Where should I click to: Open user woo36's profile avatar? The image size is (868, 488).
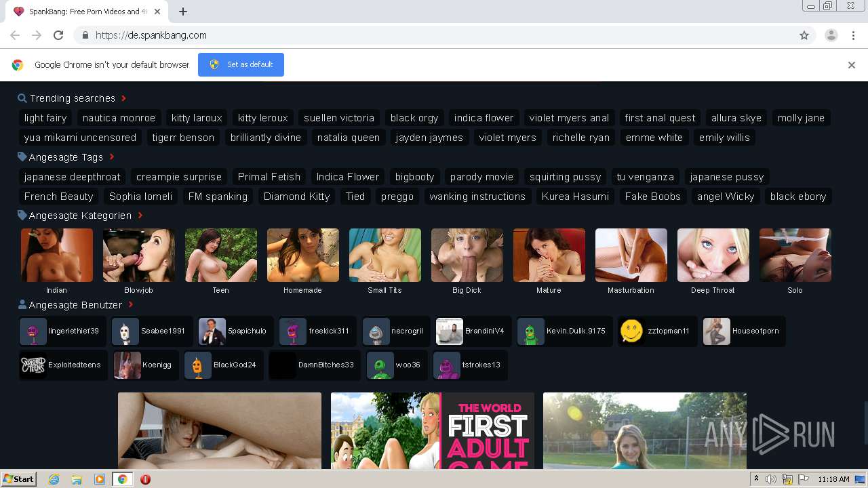click(x=380, y=365)
